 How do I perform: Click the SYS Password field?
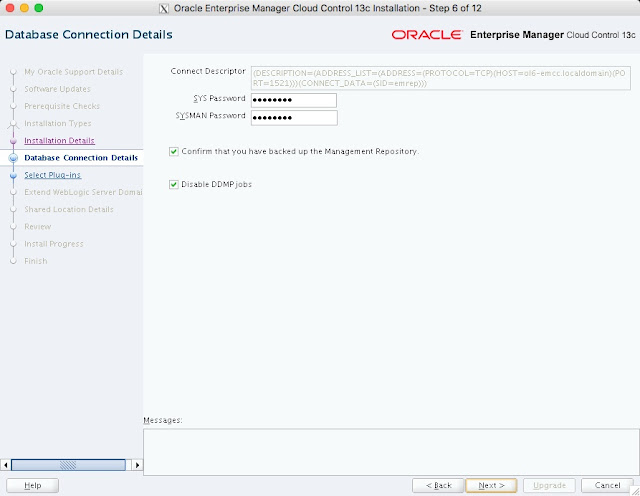point(294,100)
